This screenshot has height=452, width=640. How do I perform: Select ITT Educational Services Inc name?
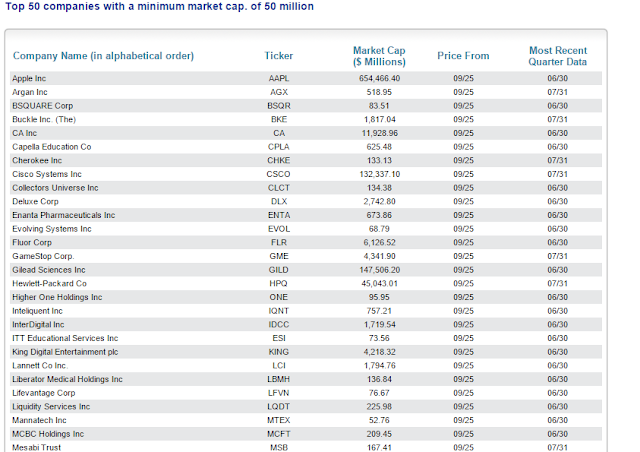(x=65, y=338)
